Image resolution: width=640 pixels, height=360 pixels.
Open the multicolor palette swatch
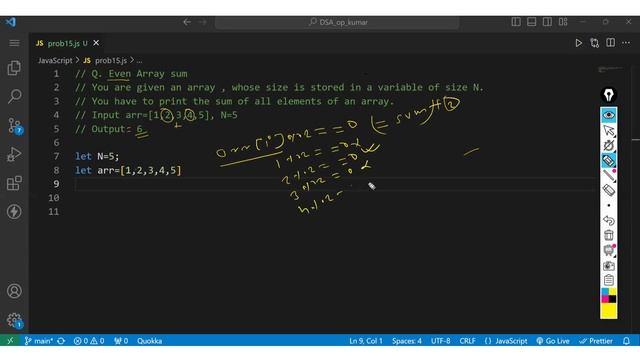coord(609,296)
